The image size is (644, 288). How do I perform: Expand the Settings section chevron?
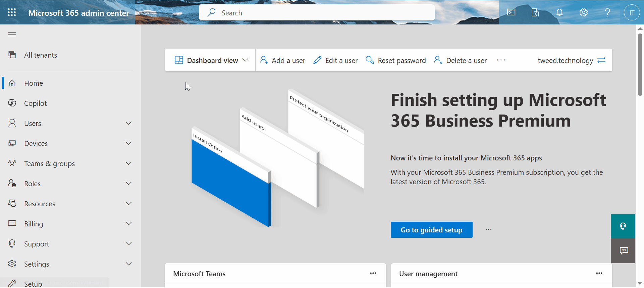click(128, 264)
